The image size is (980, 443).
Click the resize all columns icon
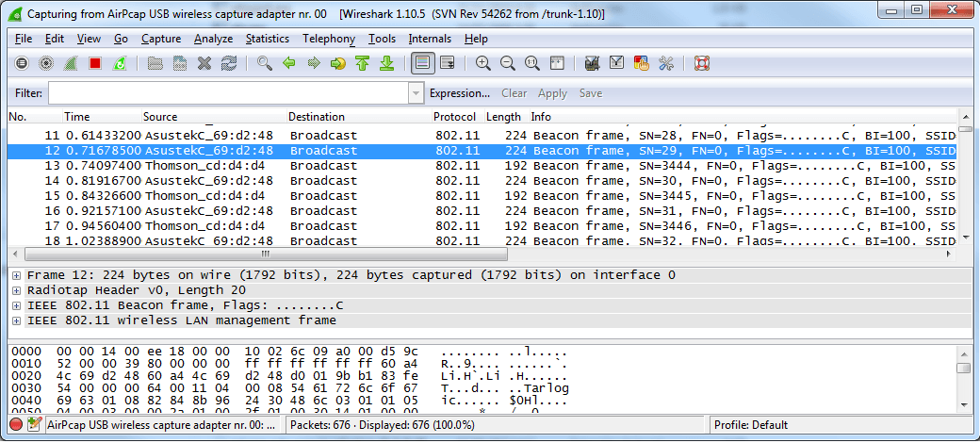[556, 63]
